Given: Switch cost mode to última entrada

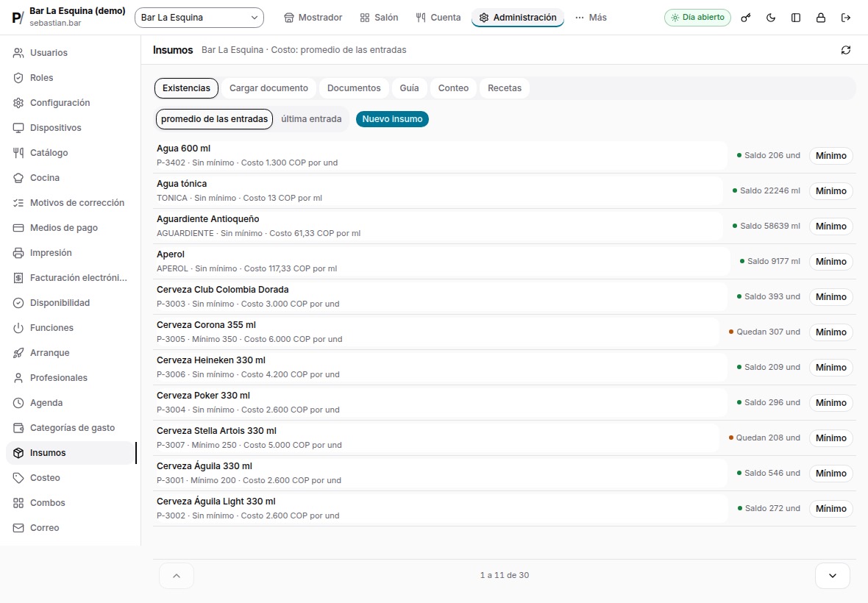Looking at the screenshot, I should click(x=311, y=119).
